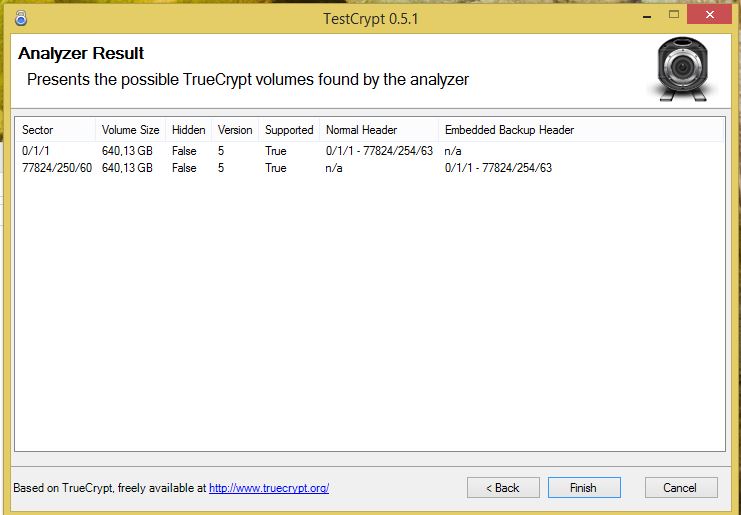Select the row with sector 77824/250/60
This screenshot has height=515, width=741.
click(370, 168)
